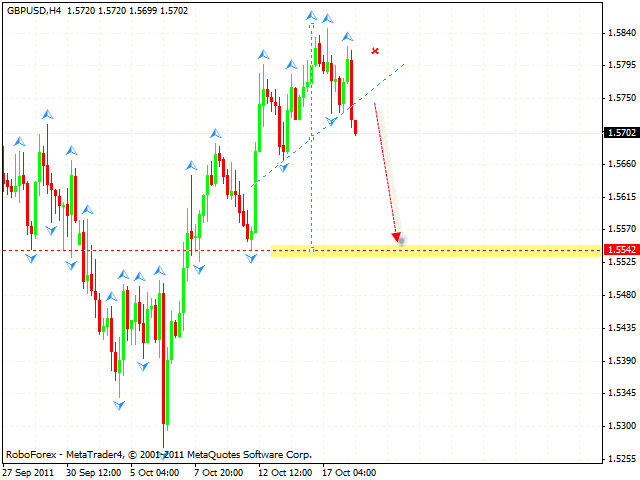Click the red forecast arrow's arrowhead
This screenshot has height=480, width=640.
398,237
